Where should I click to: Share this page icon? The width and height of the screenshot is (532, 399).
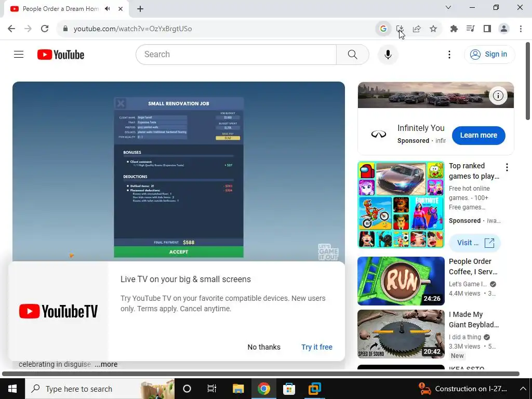point(417,29)
